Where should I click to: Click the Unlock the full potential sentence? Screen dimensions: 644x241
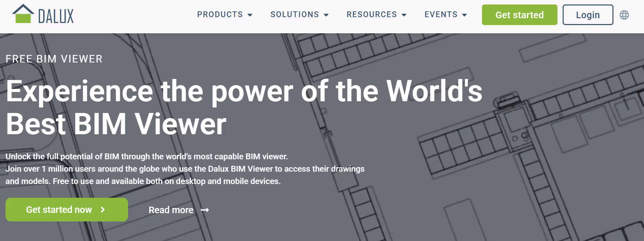coord(147,157)
